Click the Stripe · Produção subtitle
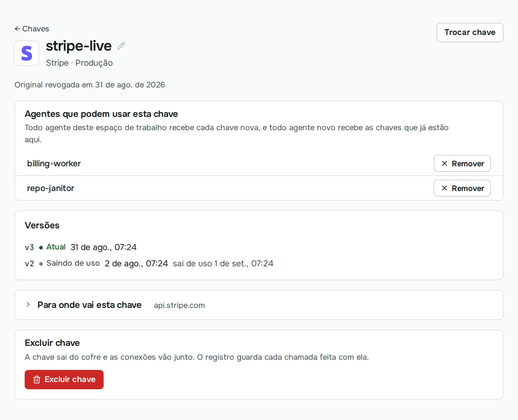 (x=79, y=63)
